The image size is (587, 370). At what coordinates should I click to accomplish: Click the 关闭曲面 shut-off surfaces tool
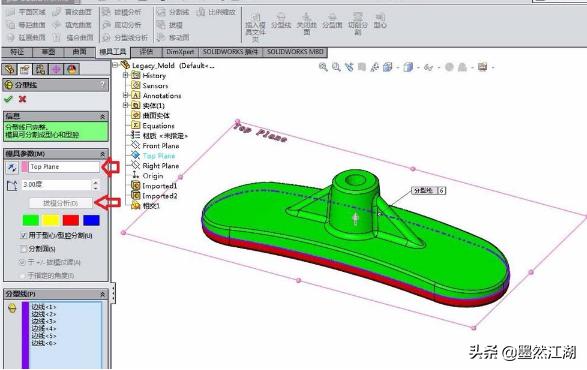pyautogui.click(x=307, y=24)
